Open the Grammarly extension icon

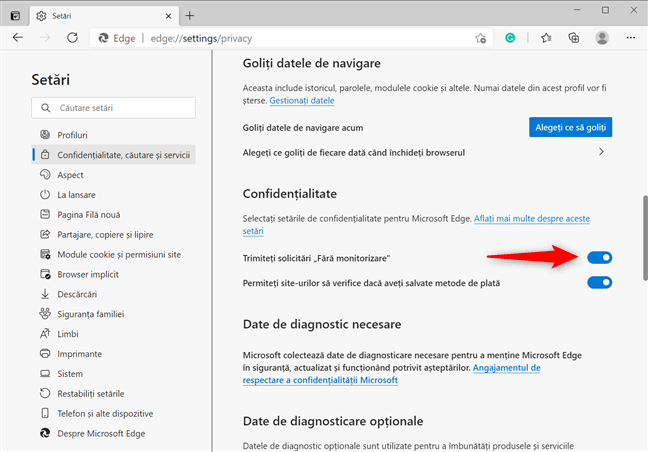click(x=510, y=38)
